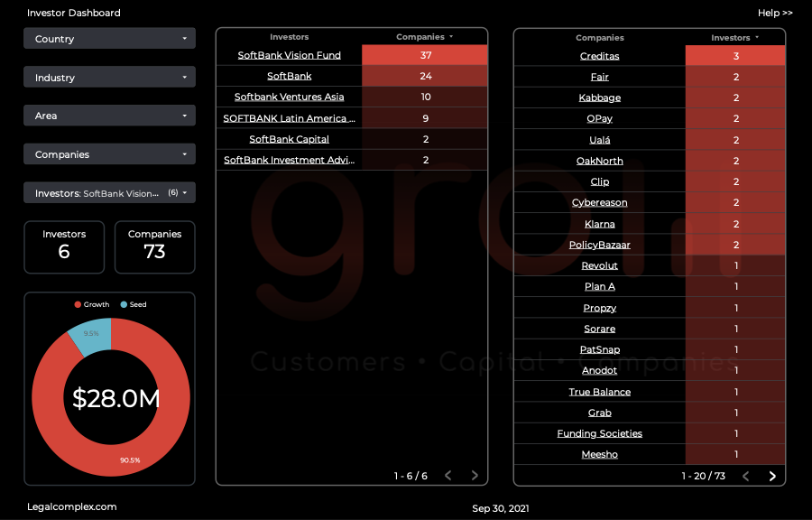This screenshot has height=520, width=812.
Task: Click the highlighted next page chevron in Companies table
Action: pos(771,476)
